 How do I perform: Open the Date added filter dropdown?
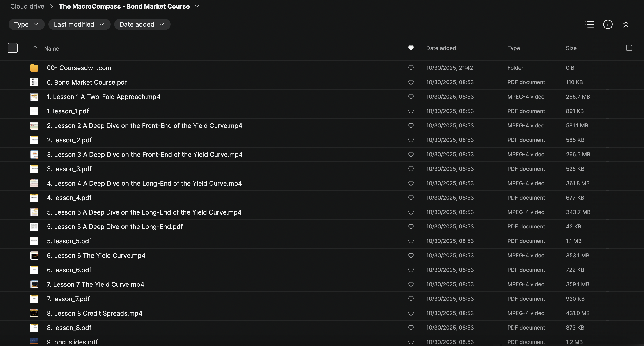pyautogui.click(x=142, y=24)
